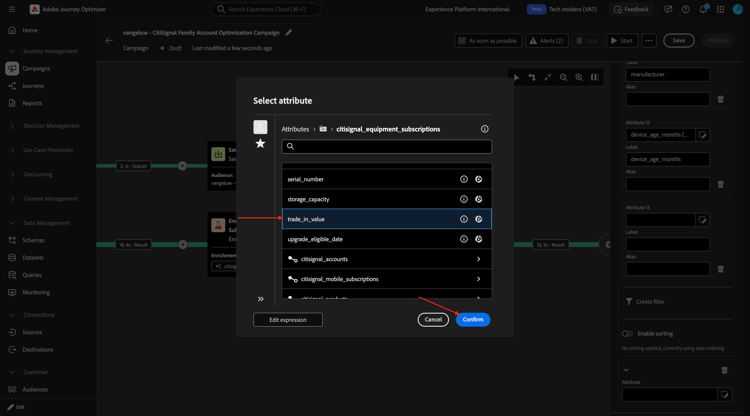Open the app switcher grid icon
Image resolution: width=750 pixels, height=416 pixels.
pos(720,9)
